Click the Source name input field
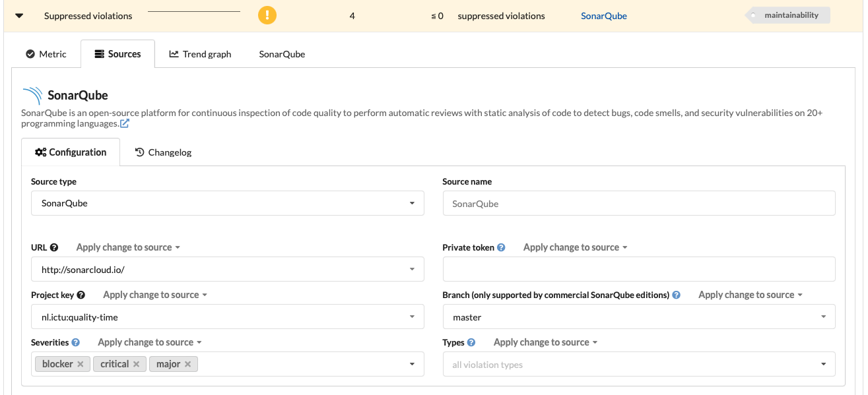This screenshot has width=868, height=395. (639, 203)
